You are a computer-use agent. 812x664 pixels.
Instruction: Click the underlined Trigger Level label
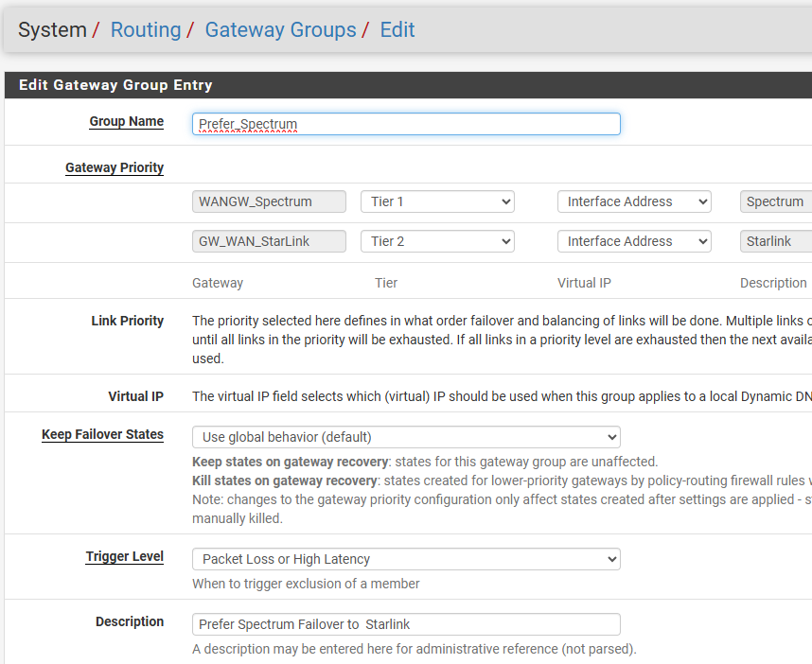[124, 556]
